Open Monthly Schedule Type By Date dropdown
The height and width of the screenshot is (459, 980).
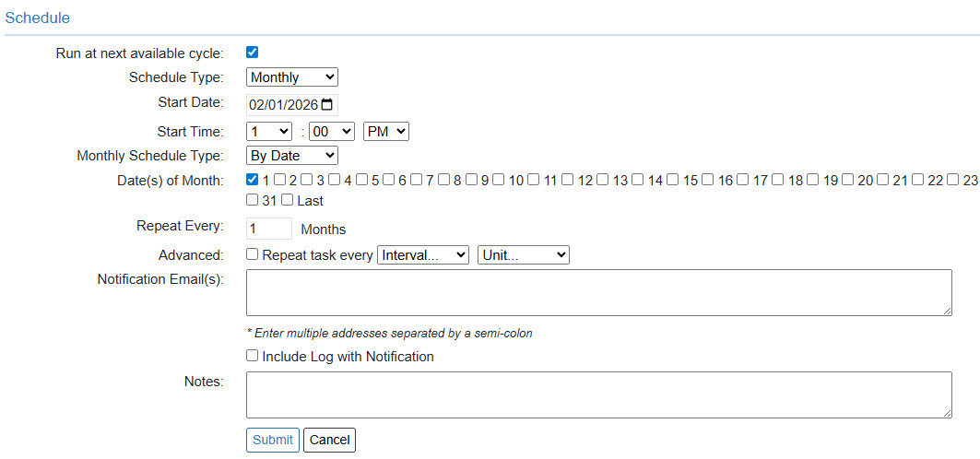coord(292,156)
